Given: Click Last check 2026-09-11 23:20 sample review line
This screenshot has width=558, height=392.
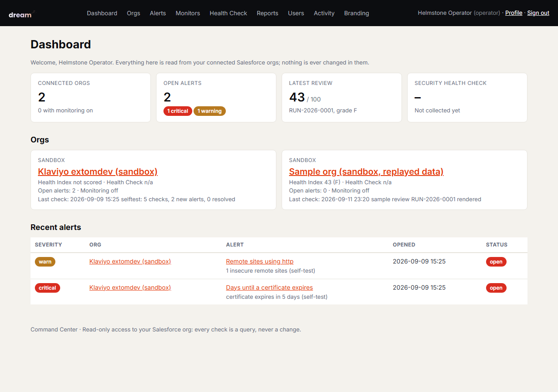Looking at the screenshot, I should 385,199.
